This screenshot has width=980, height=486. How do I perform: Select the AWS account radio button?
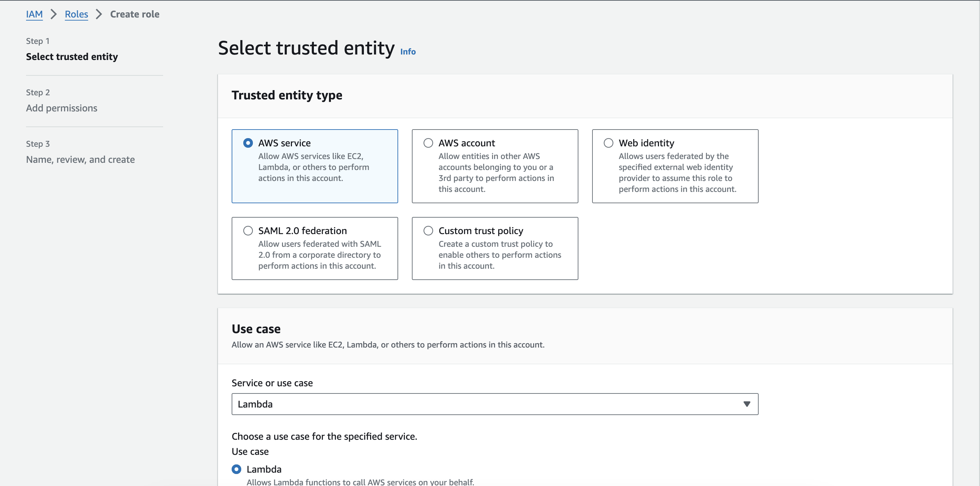(x=428, y=143)
